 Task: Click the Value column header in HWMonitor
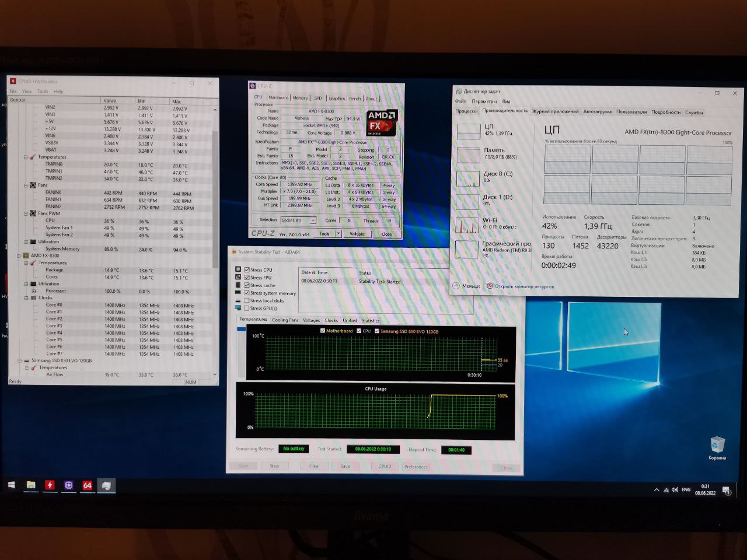click(118, 100)
